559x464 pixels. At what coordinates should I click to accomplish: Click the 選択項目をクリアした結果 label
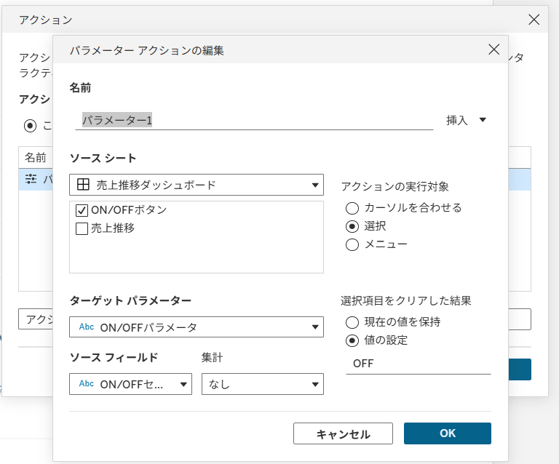tap(406, 301)
